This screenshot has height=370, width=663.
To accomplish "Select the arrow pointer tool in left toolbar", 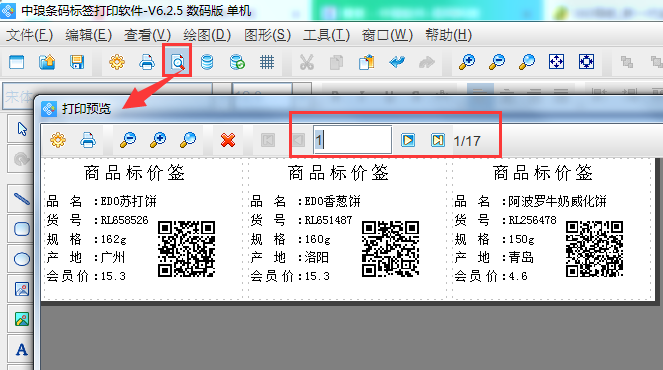I will coord(22,129).
